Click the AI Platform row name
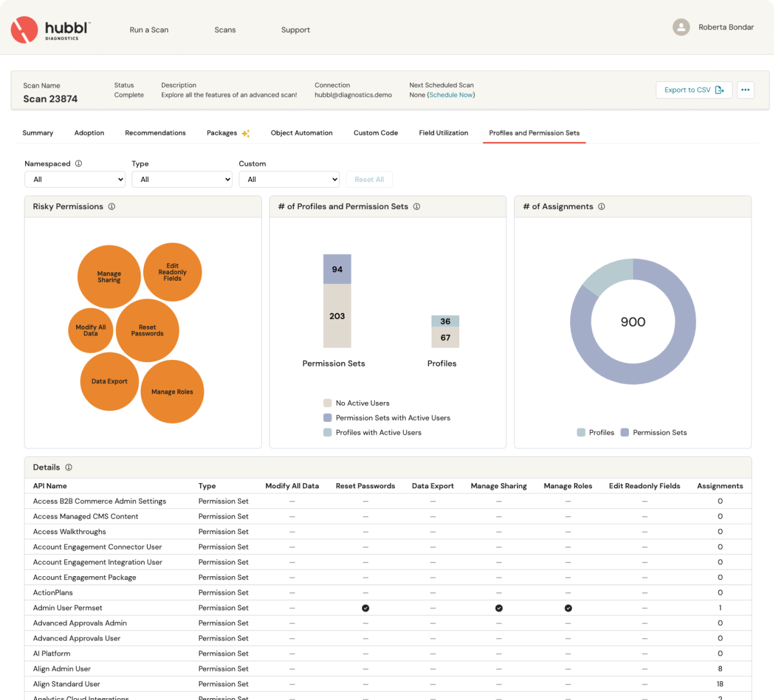The height and width of the screenshot is (700, 774). [52, 654]
